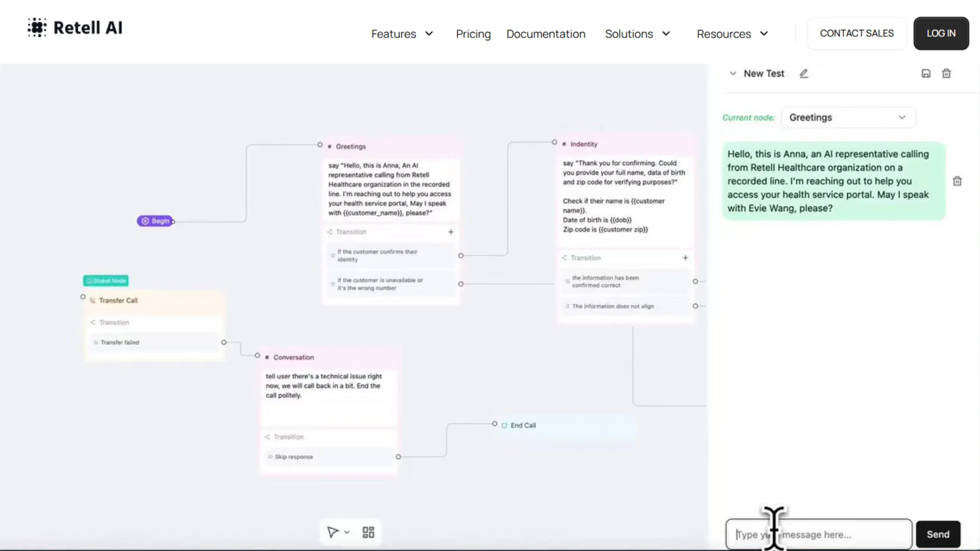Click the pencil icon to rename New Test

tap(804, 73)
